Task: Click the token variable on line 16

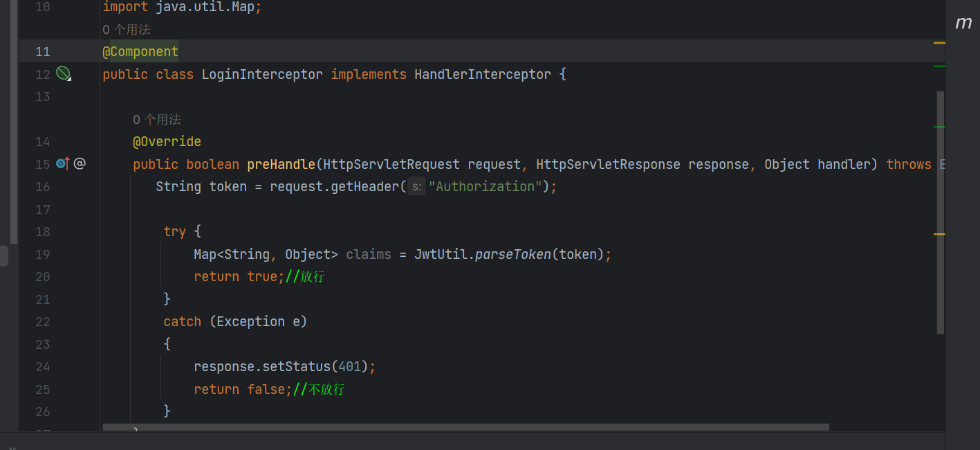Action: click(228, 186)
